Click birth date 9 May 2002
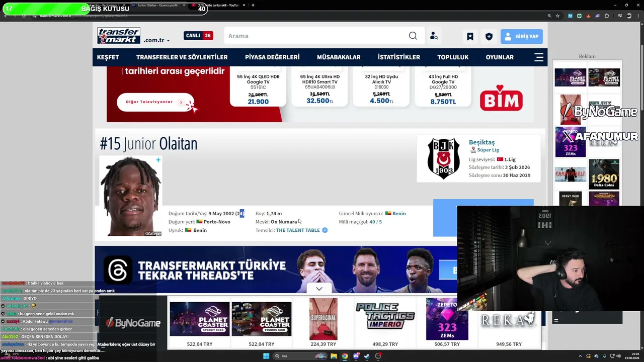The width and height of the screenshot is (644, 362). click(221, 214)
